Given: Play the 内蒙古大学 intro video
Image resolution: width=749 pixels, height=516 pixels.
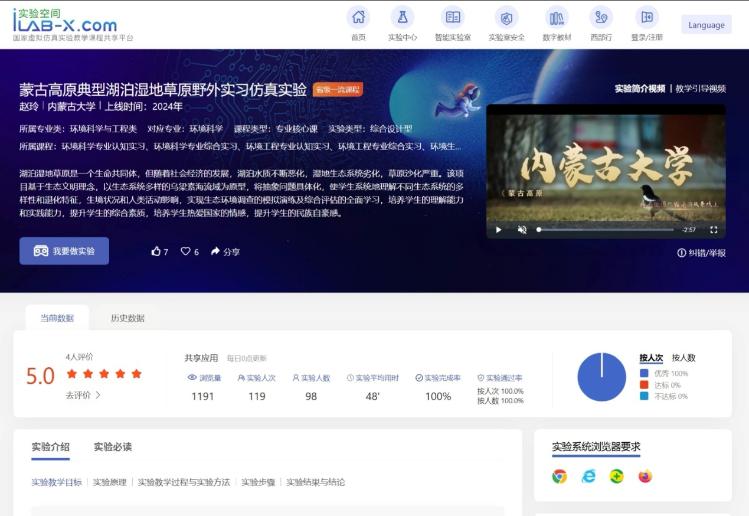Looking at the screenshot, I should [x=498, y=230].
